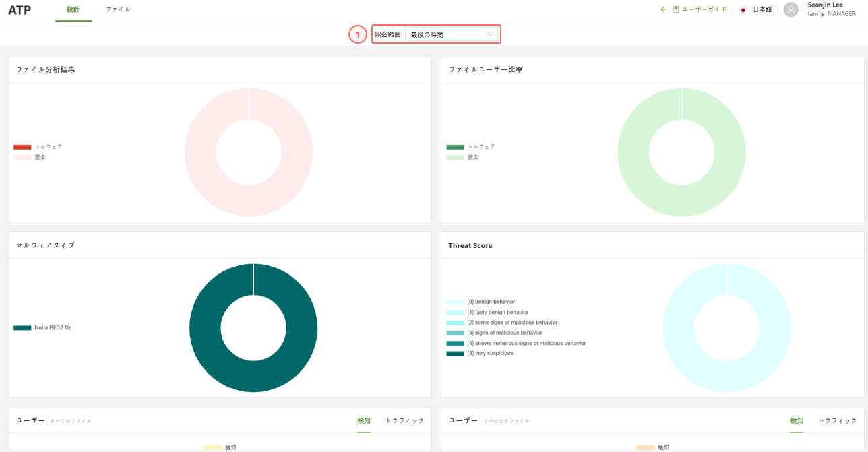868x452 pixels.
Task: Open the 照会範囲 dropdown
Action: (x=451, y=34)
